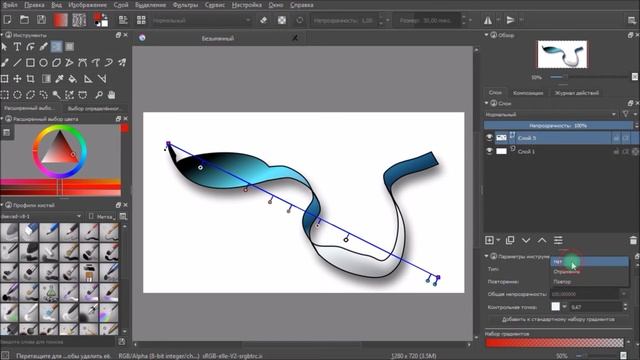This screenshot has height=360, width=640.
Task: Open the brush preset tag dropdown
Action: click(x=41, y=216)
